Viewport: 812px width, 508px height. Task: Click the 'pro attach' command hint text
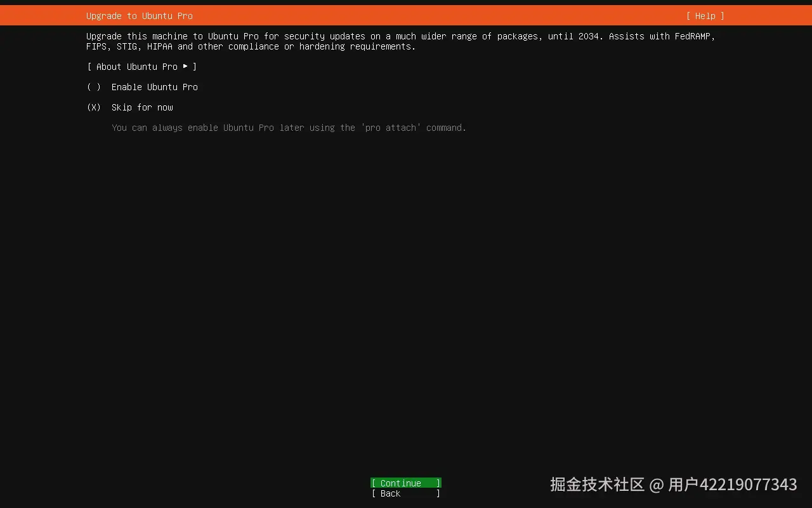pyautogui.click(x=289, y=128)
